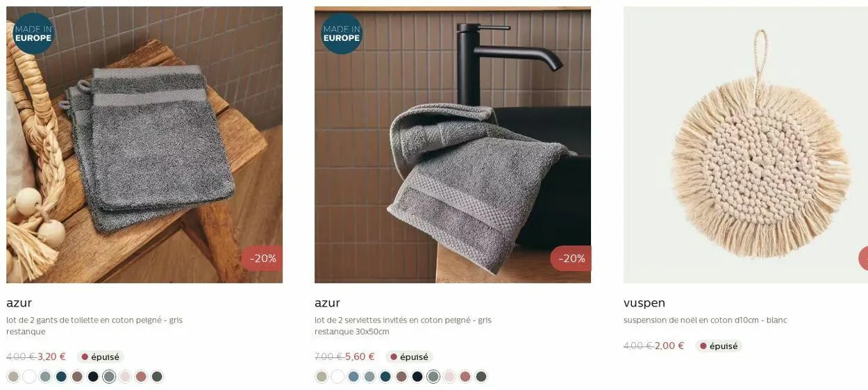868x390 pixels.
Task: Open the 'lot de 2 gants de toilette' product link
Action: pos(94,325)
